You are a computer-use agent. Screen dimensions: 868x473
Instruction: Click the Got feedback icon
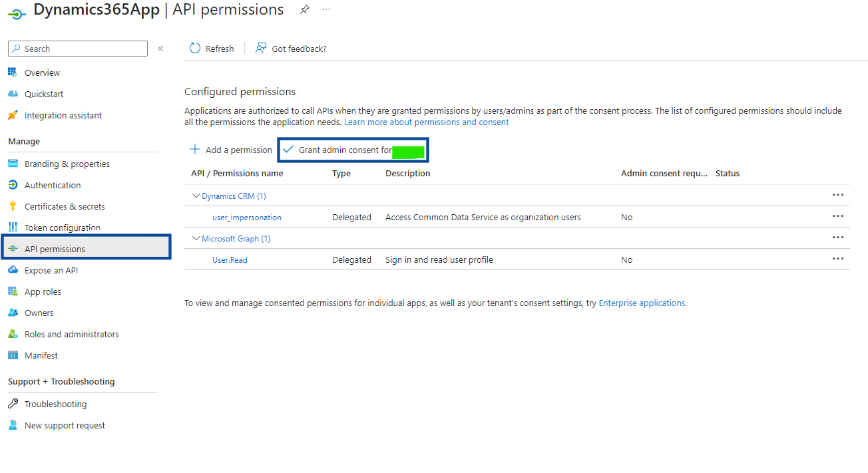pos(261,48)
